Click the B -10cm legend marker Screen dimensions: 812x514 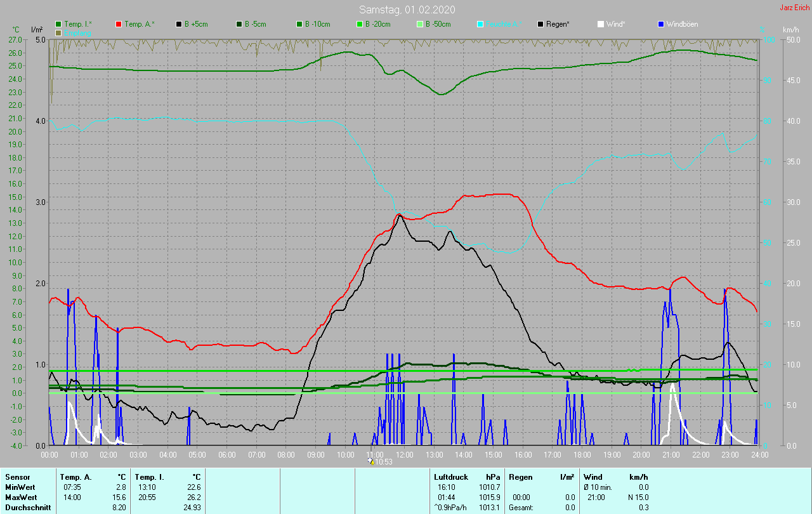click(x=299, y=24)
